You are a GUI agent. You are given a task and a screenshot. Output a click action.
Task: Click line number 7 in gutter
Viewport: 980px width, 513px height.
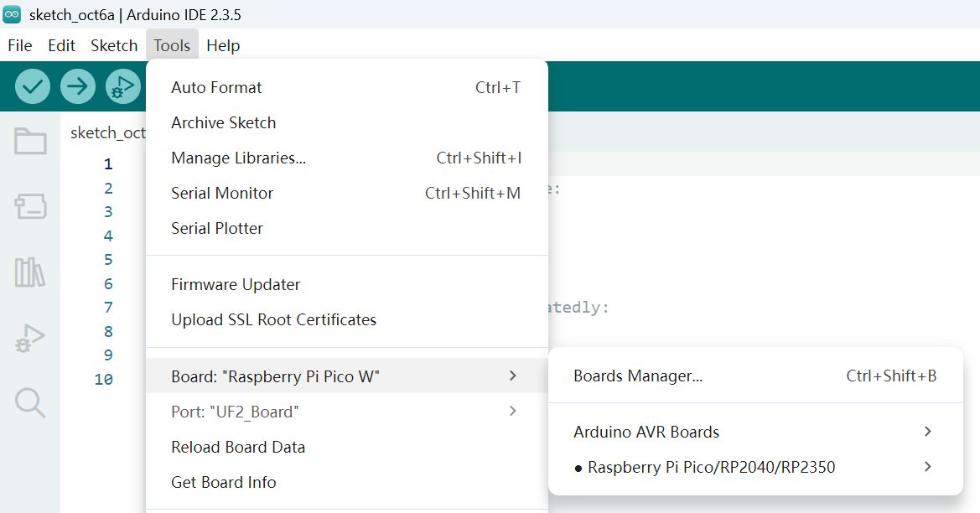(108, 308)
